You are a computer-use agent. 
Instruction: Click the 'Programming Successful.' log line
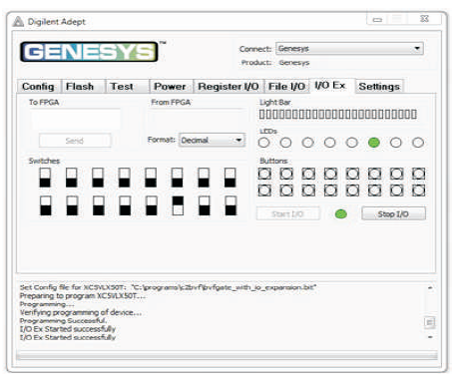(x=63, y=321)
